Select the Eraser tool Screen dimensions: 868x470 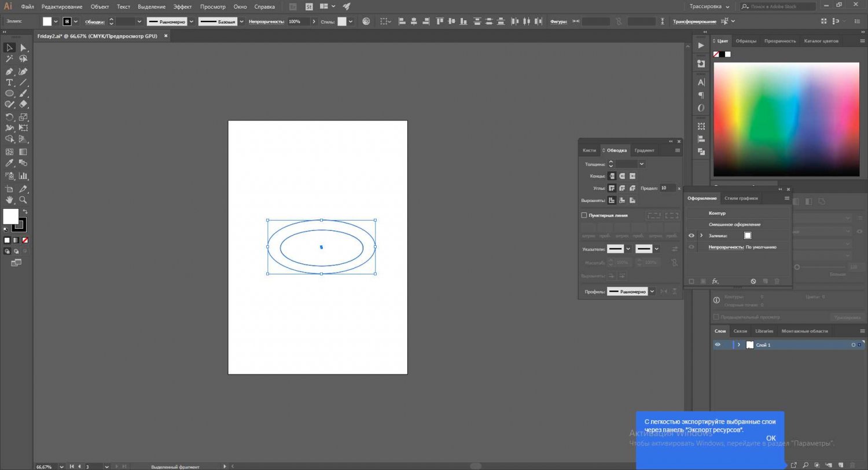[24, 105]
